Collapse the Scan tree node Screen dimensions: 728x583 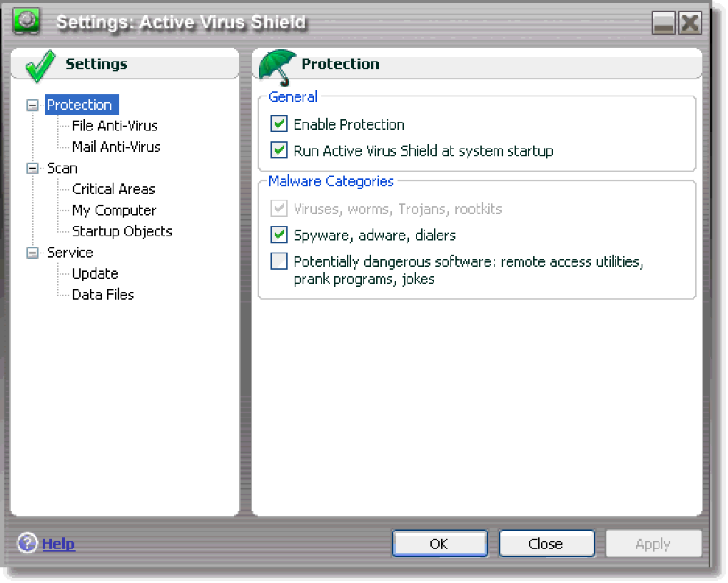point(32,168)
